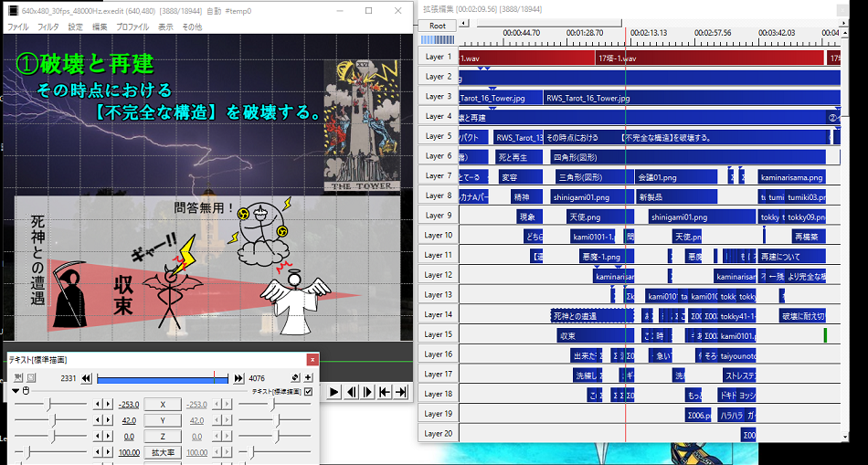Jump to object end frame 4076
Viewport: 868px width, 465px height.
(x=238, y=378)
